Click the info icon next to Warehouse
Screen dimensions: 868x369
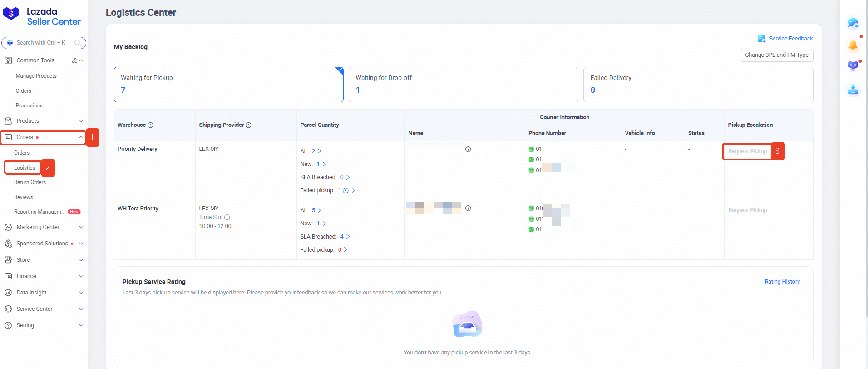150,125
